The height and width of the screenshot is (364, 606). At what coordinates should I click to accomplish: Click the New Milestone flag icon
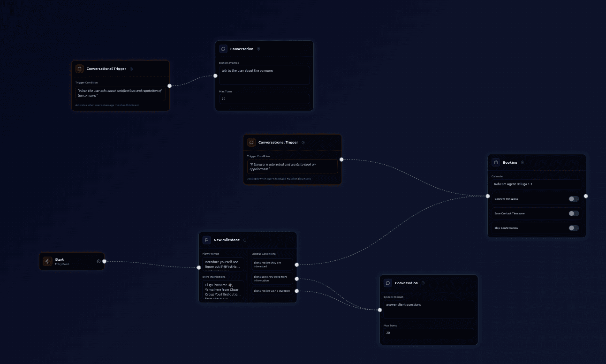207,240
